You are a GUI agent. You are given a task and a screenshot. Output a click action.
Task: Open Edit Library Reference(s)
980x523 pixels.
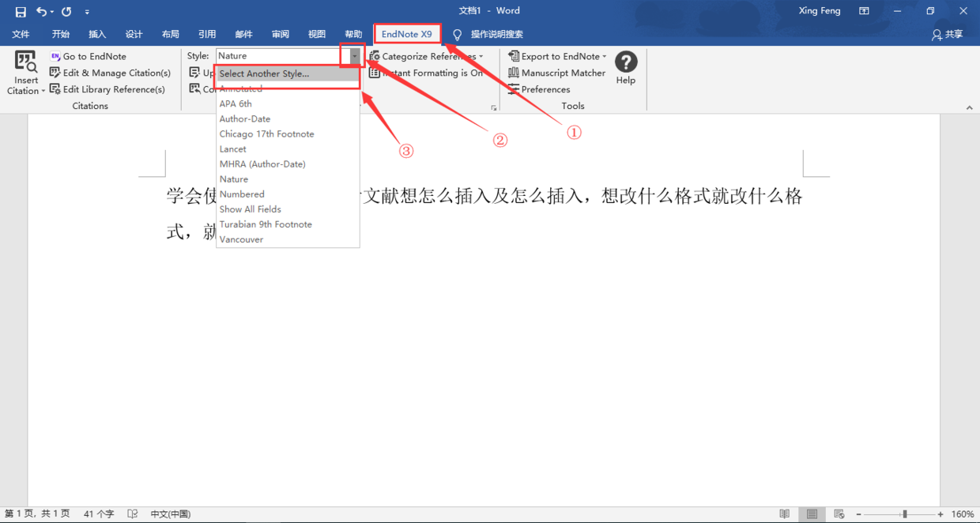[x=107, y=89]
